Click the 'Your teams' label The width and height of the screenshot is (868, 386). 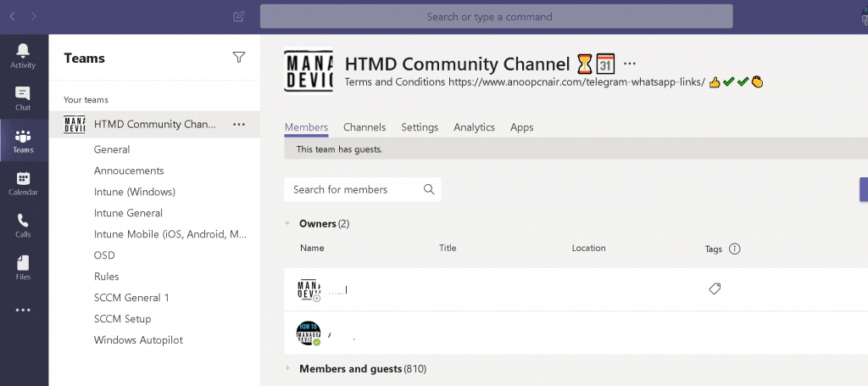(x=86, y=100)
